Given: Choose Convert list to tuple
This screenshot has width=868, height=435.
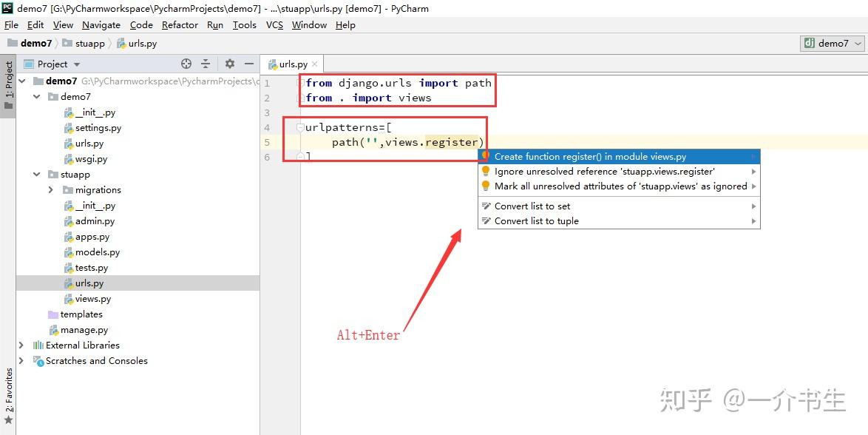Looking at the screenshot, I should tap(619, 221).
